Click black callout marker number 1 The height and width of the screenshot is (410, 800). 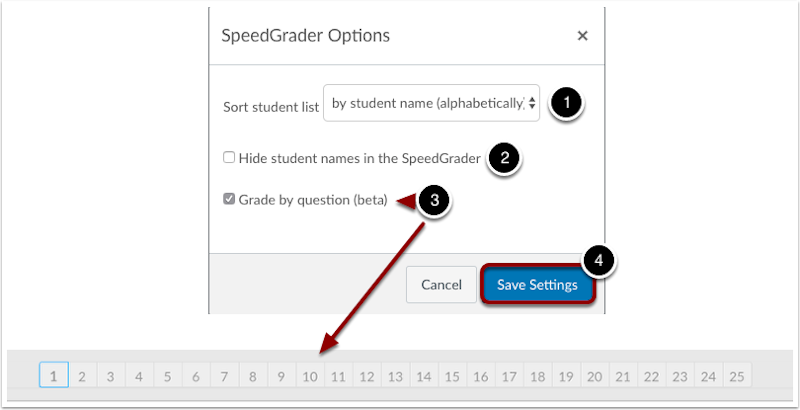tap(567, 102)
